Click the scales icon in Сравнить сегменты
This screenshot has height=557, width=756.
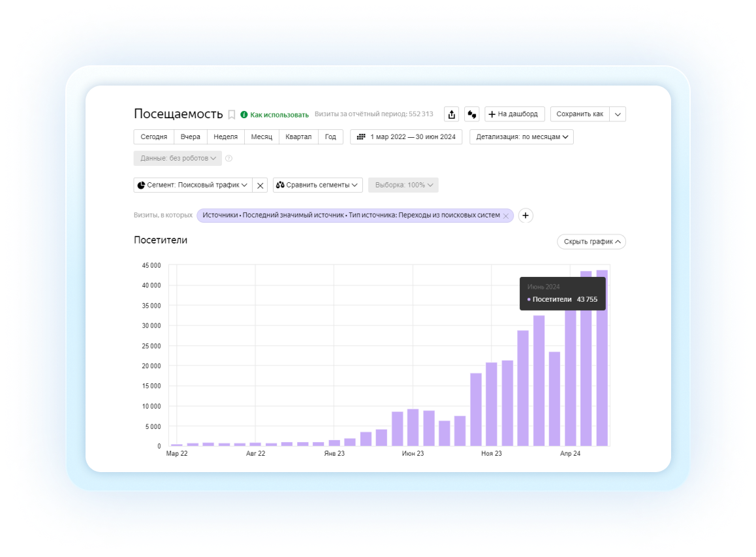(280, 185)
